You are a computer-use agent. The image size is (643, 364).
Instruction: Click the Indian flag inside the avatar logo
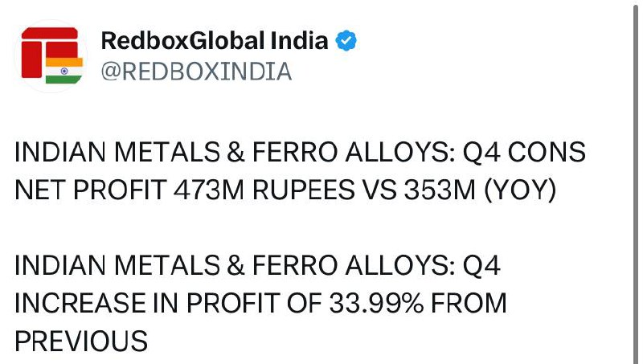pyautogui.click(x=64, y=71)
